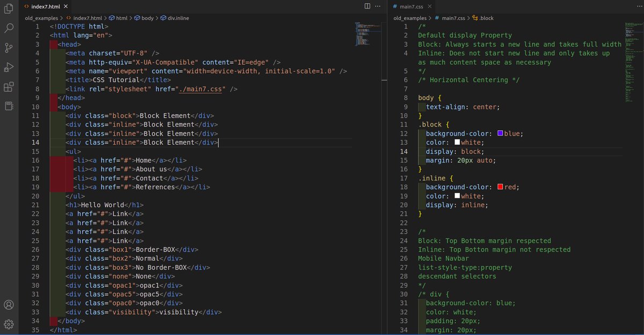Click "Hello World" heading text in HTML

[x=102, y=205]
